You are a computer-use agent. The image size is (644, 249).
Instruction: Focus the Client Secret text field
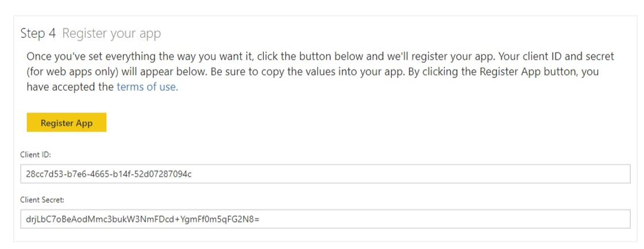[x=325, y=219]
